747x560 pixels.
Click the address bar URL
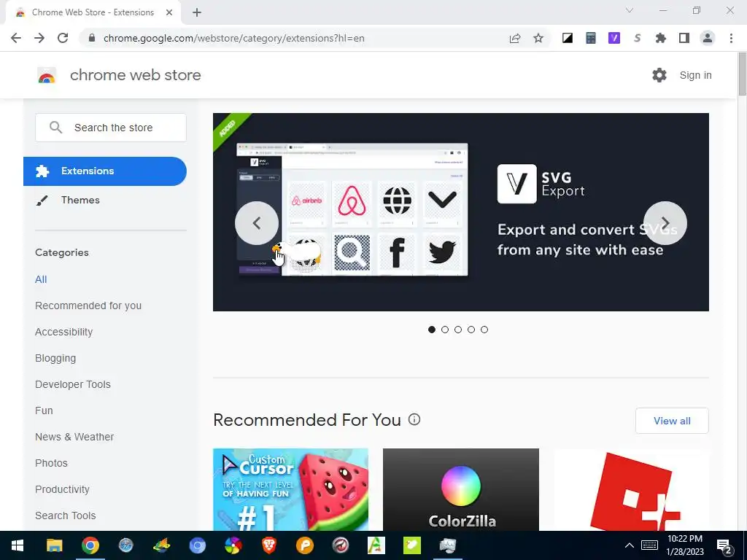click(x=234, y=38)
